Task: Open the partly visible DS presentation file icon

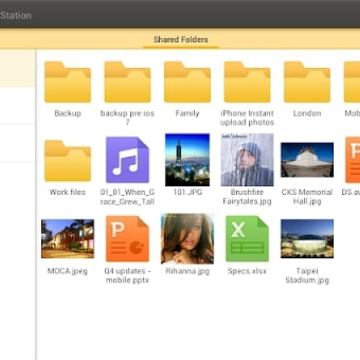Action: point(353,160)
